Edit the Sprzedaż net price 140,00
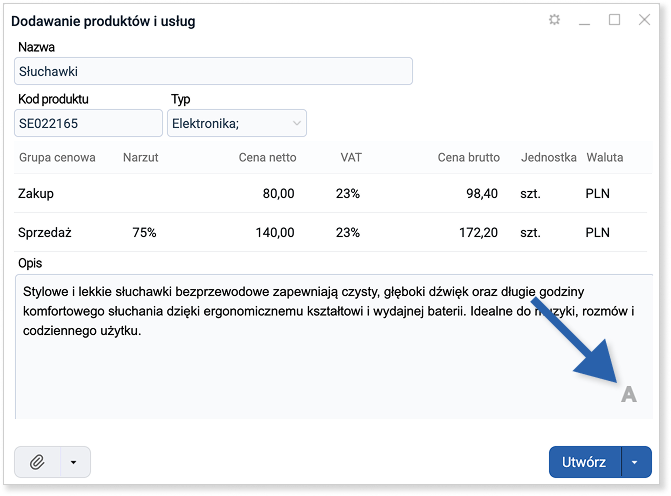Image resolution: width=671 pixels, height=496 pixels. (275, 232)
